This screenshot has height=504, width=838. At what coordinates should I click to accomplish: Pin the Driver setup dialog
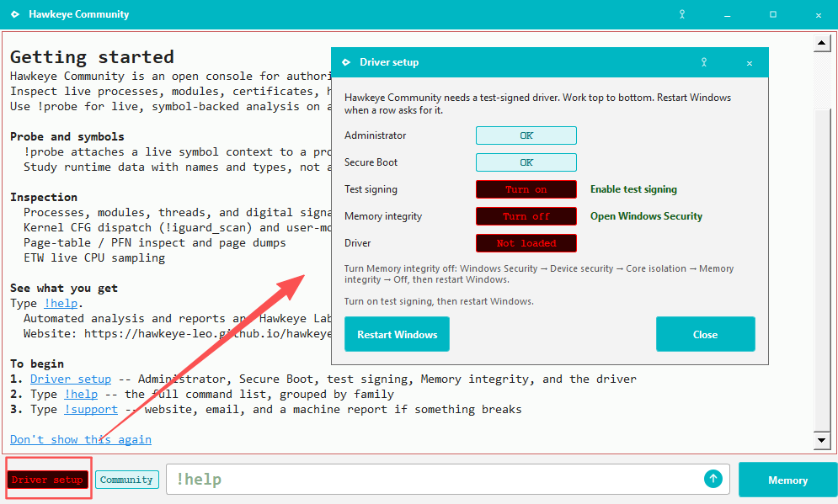coord(704,62)
